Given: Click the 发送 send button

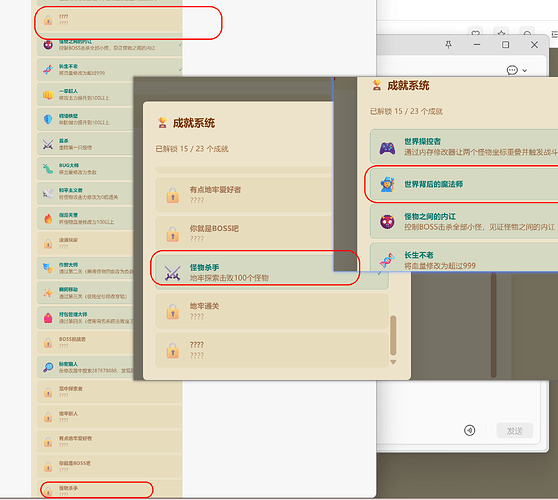Looking at the screenshot, I should (515, 431).
